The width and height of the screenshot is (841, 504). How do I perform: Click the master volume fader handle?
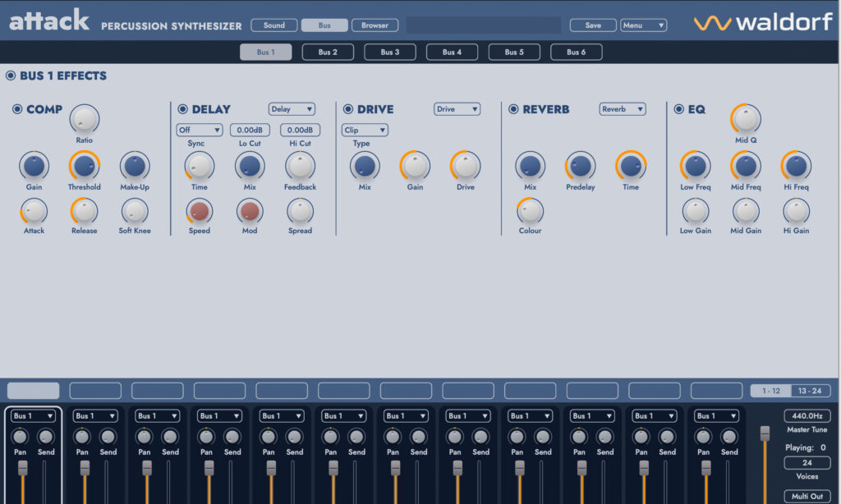pyautogui.click(x=765, y=433)
